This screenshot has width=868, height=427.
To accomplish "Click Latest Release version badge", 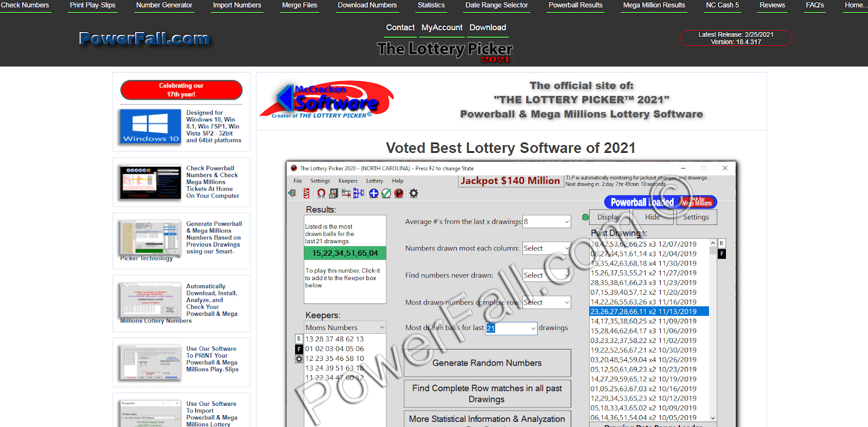I will pyautogui.click(x=736, y=38).
